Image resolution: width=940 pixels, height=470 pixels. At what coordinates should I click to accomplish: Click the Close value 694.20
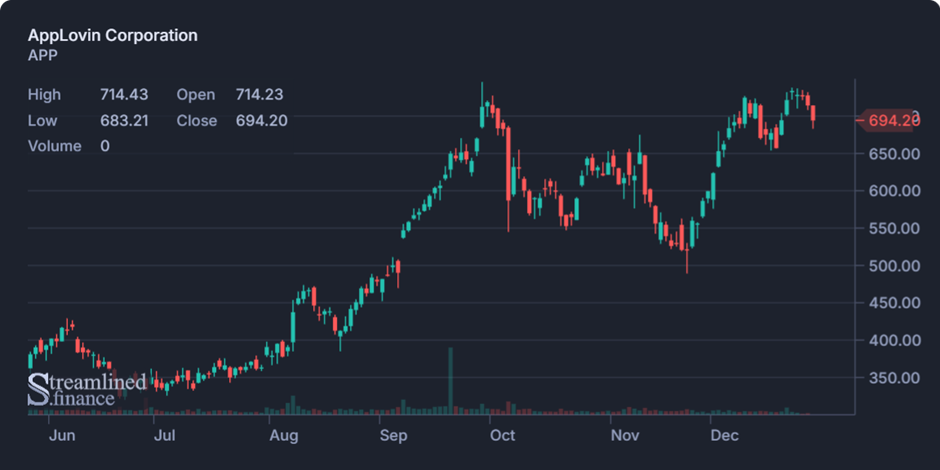coord(261,120)
